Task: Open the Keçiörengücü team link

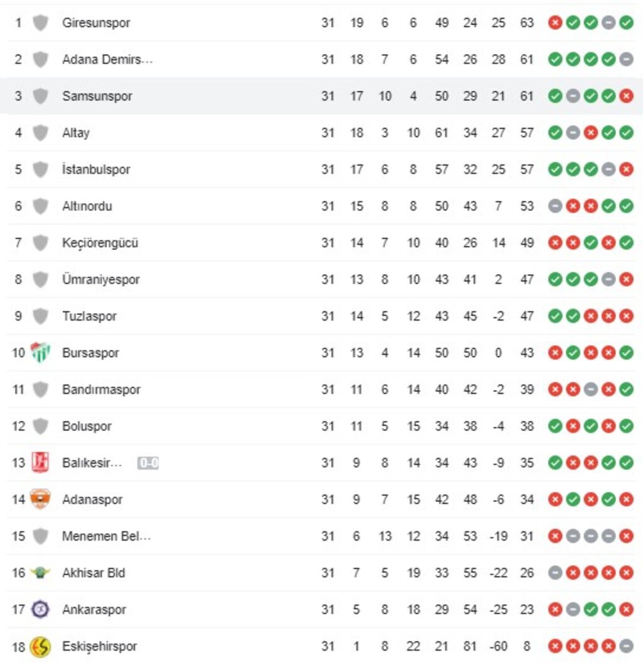Action: (100, 243)
